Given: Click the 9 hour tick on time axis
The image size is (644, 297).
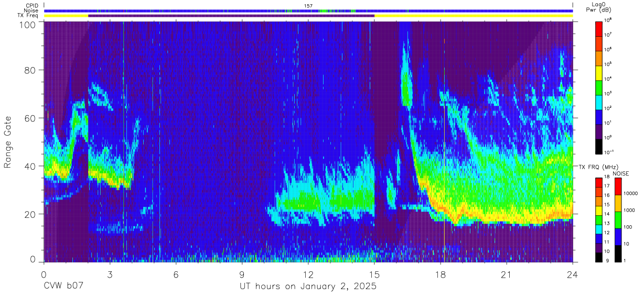Looking at the screenshot, I should [x=242, y=275].
